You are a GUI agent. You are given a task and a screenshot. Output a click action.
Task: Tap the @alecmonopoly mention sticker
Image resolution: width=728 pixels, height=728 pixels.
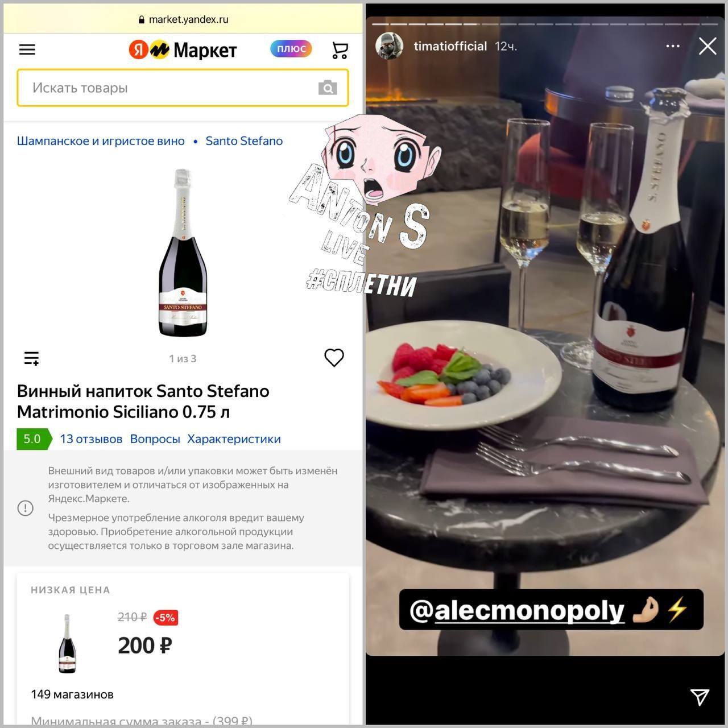point(551,610)
